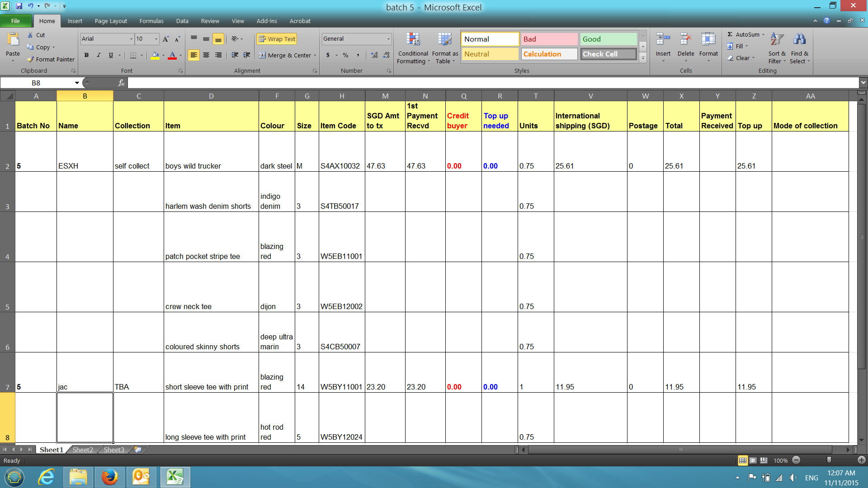Screen dimensions: 868x488
Task: Open the File tab
Action: point(15,21)
